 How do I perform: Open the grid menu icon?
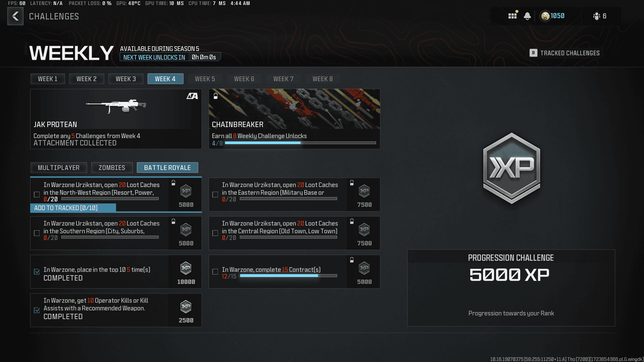pos(512,16)
